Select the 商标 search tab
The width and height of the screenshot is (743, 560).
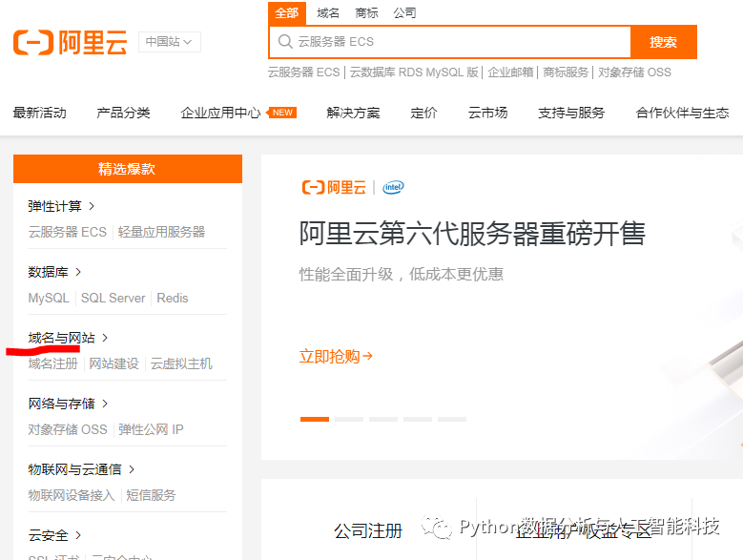366,13
